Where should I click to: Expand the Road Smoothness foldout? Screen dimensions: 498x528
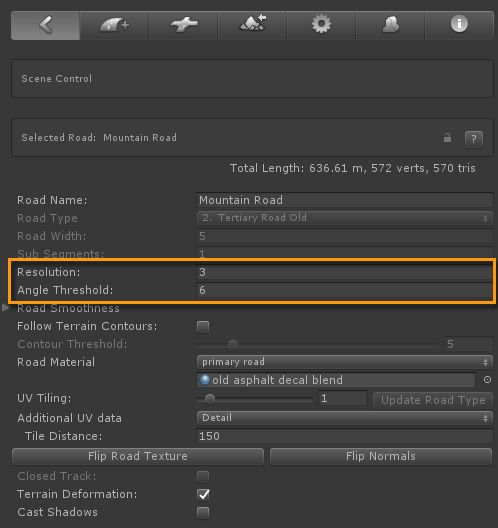tap(6, 308)
